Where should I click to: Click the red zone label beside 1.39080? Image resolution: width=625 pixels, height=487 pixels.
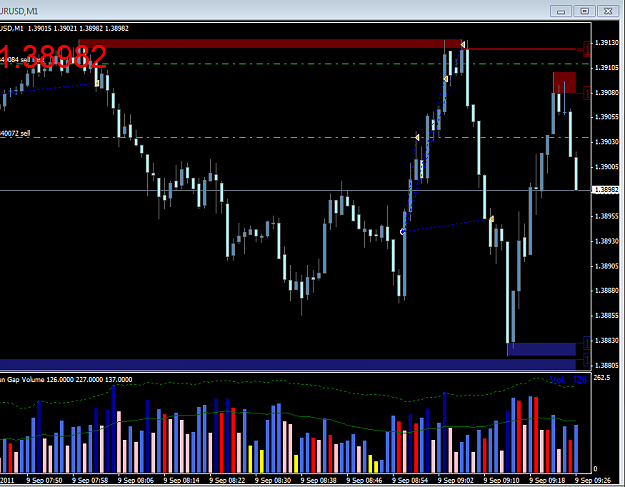coord(587,93)
